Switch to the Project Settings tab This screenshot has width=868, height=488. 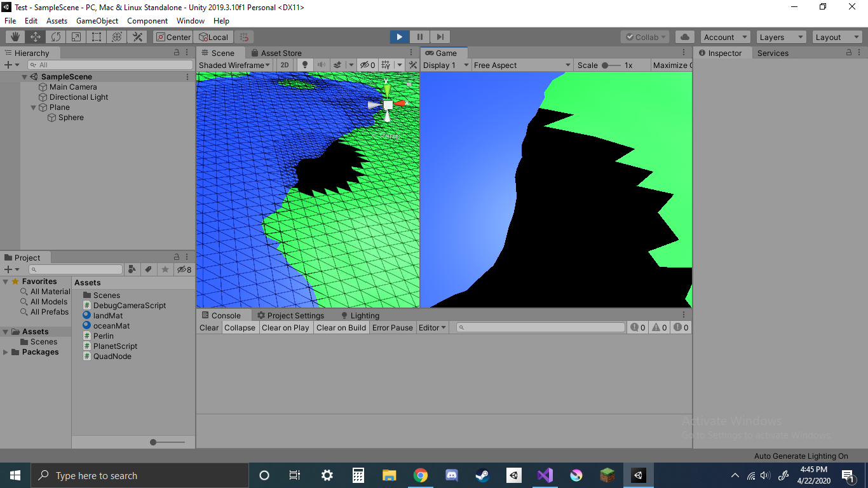coord(290,315)
